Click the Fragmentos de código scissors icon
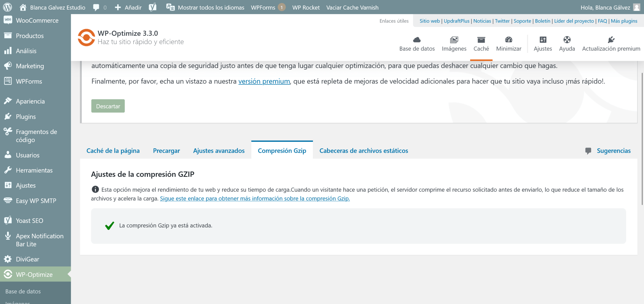 [x=8, y=131]
